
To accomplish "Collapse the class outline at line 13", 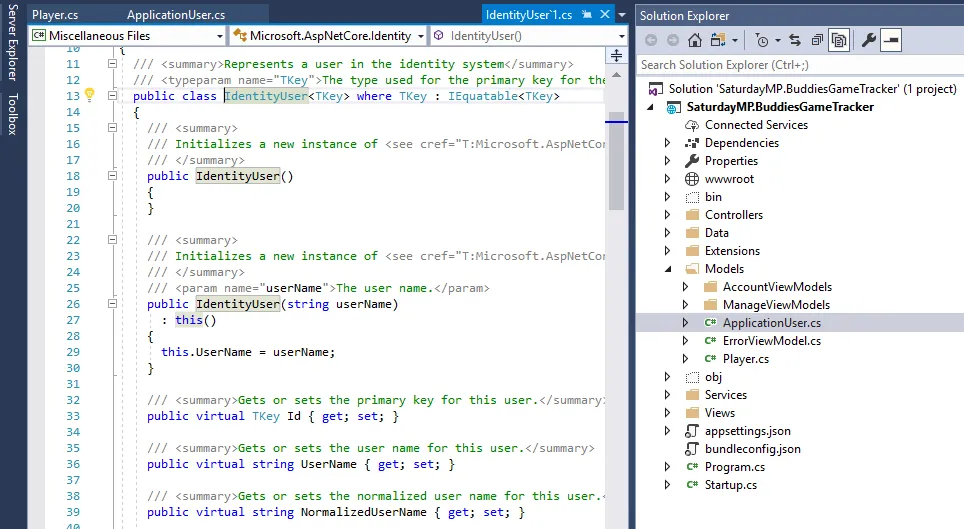I will tap(113, 95).
